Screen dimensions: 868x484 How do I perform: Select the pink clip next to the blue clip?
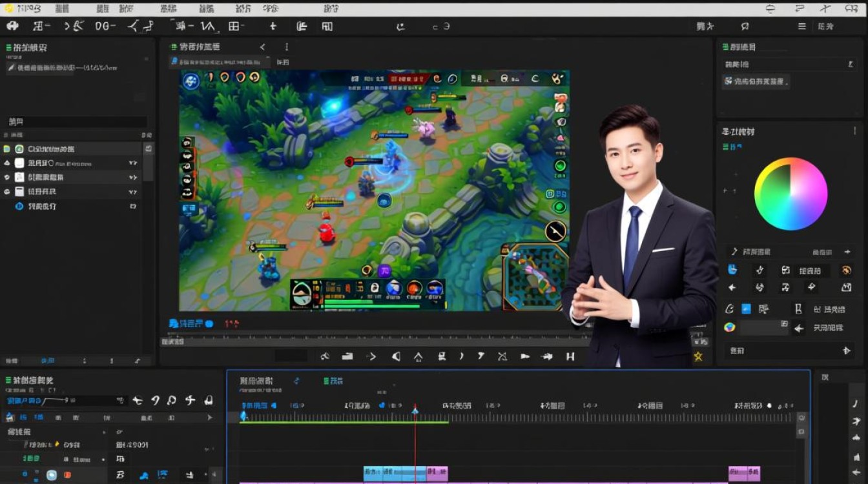(x=437, y=474)
